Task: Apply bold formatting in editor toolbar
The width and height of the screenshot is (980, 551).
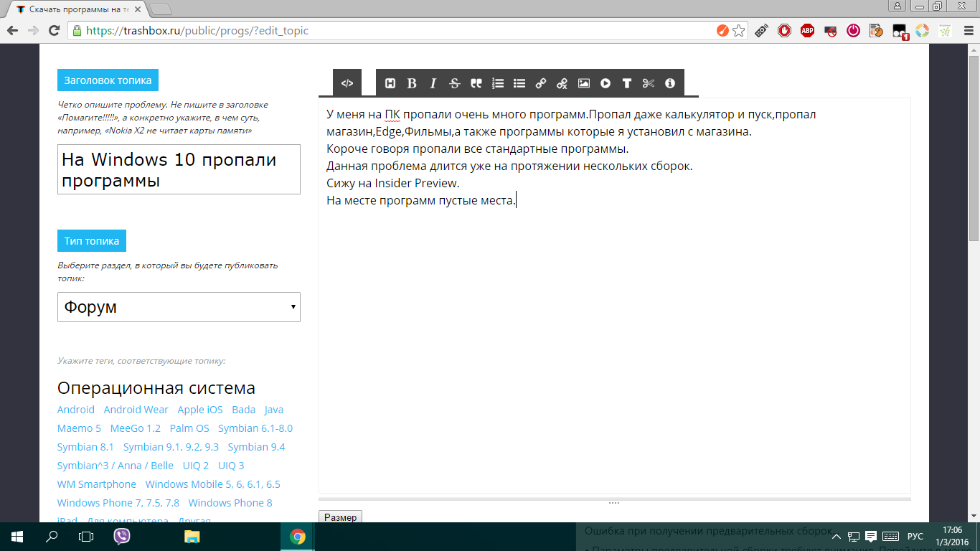Action: (412, 83)
